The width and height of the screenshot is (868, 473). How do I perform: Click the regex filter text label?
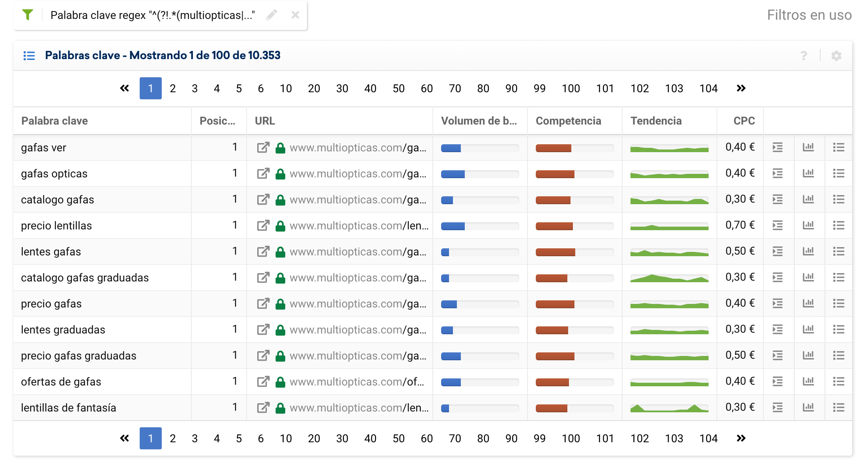pyautogui.click(x=153, y=15)
